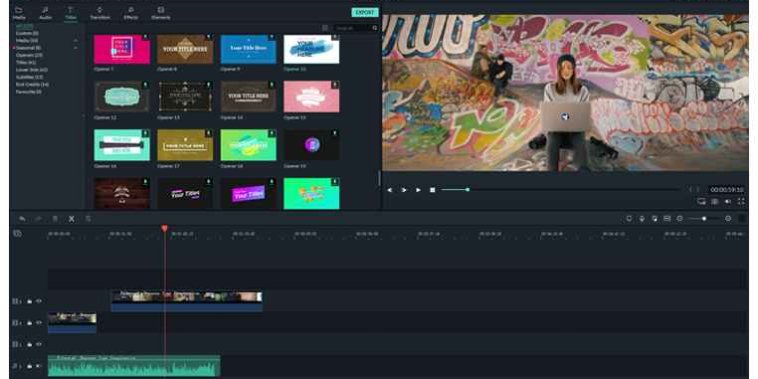Click the split scissors icon above timeline
This screenshot has height=379, width=758.
click(72, 219)
